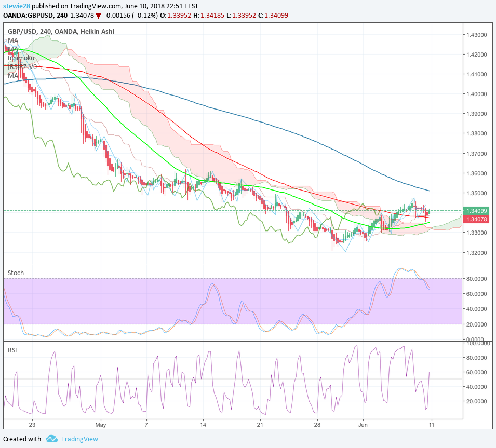The height and width of the screenshot is (448, 496).
Task: Click the green 1.34099 price tag
Action: 476,211
